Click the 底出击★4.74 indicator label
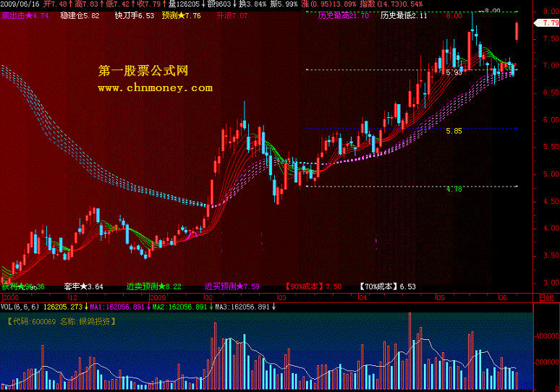The image size is (560, 392). (x=25, y=15)
